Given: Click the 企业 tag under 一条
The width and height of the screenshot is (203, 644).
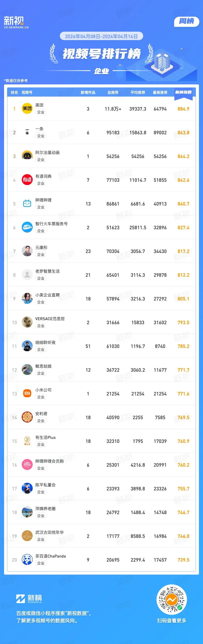Looking at the screenshot, I should (x=41, y=136).
